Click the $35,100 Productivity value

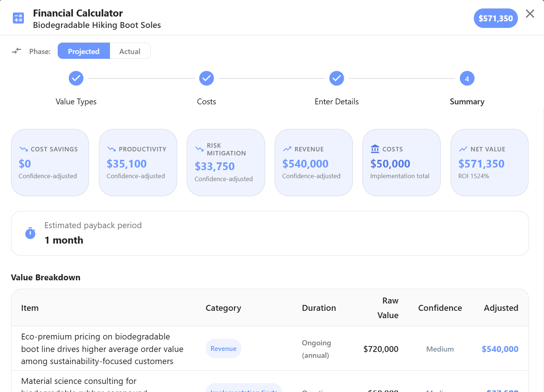pos(127,164)
